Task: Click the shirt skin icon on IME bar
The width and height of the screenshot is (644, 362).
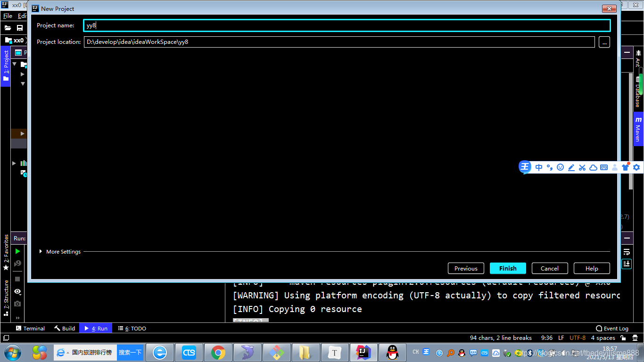Action: click(626, 167)
